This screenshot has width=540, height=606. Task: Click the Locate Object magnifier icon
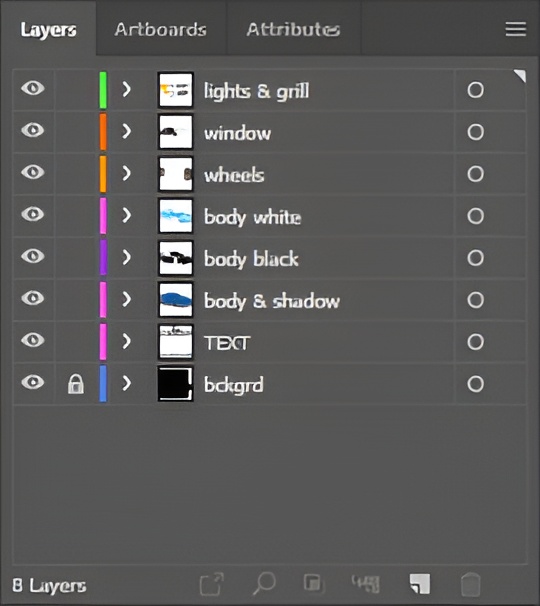[x=264, y=584]
